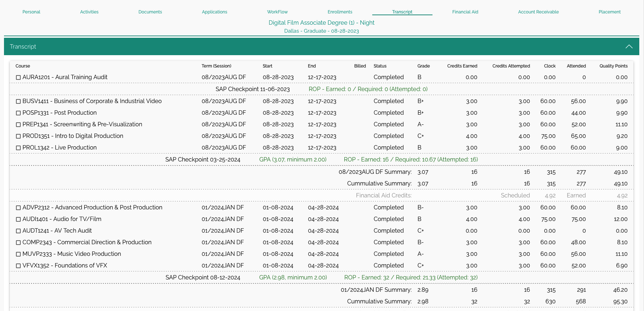The width and height of the screenshot is (644, 311).
Task: Enable the VFVX1352 Foundations of VFX checkbox
Action: [18, 266]
